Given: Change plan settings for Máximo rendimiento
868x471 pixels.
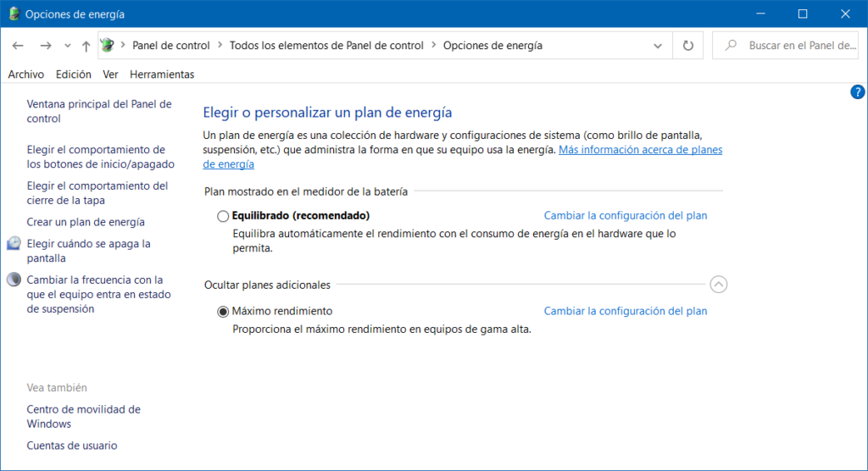Looking at the screenshot, I should (625, 311).
